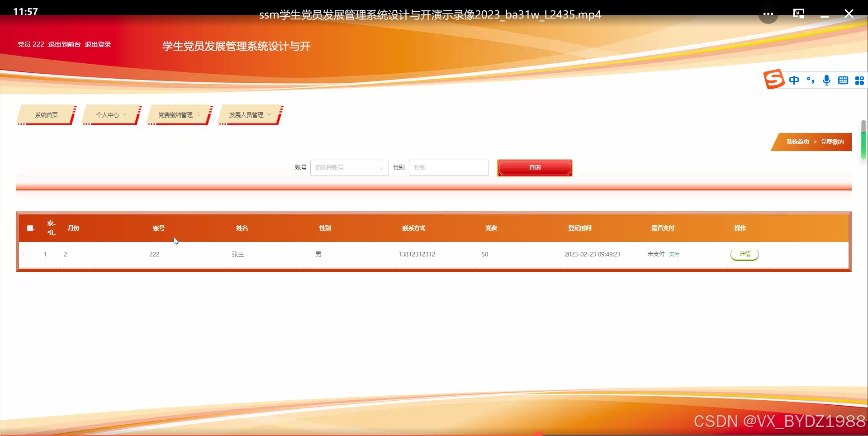Expand the 个人中心 menu
Image resolution: width=868 pixels, height=436 pixels.
point(111,115)
